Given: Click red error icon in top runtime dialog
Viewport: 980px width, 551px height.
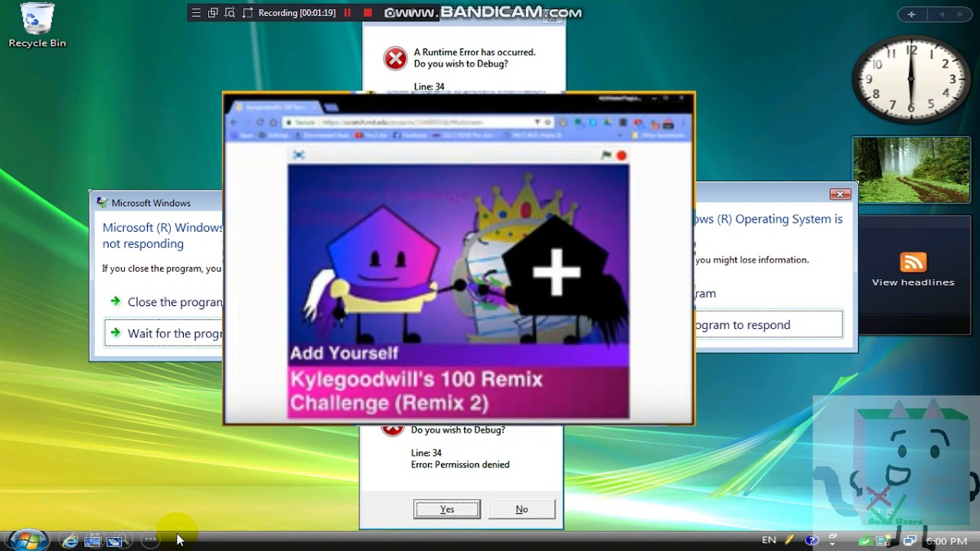Looking at the screenshot, I should point(395,58).
